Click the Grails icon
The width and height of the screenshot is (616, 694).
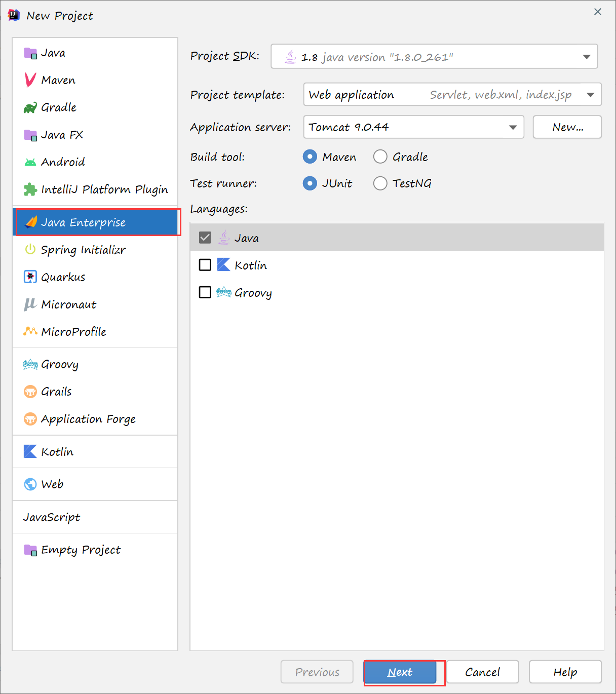[x=30, y=392]
